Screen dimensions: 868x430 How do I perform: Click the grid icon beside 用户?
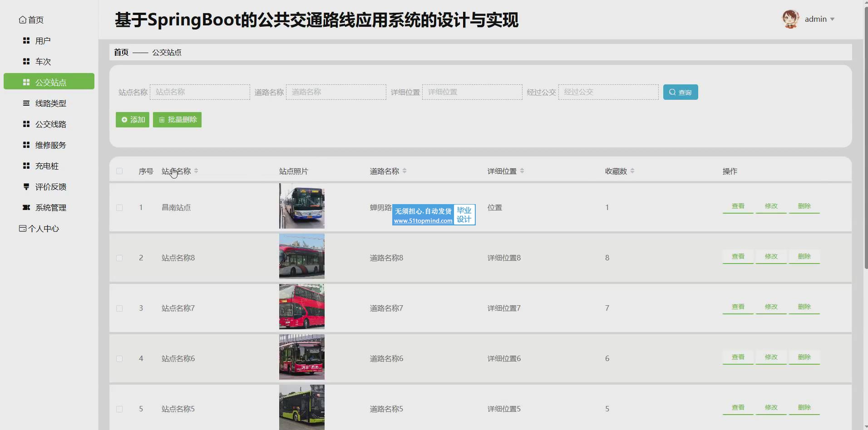(x=26, y=41)
